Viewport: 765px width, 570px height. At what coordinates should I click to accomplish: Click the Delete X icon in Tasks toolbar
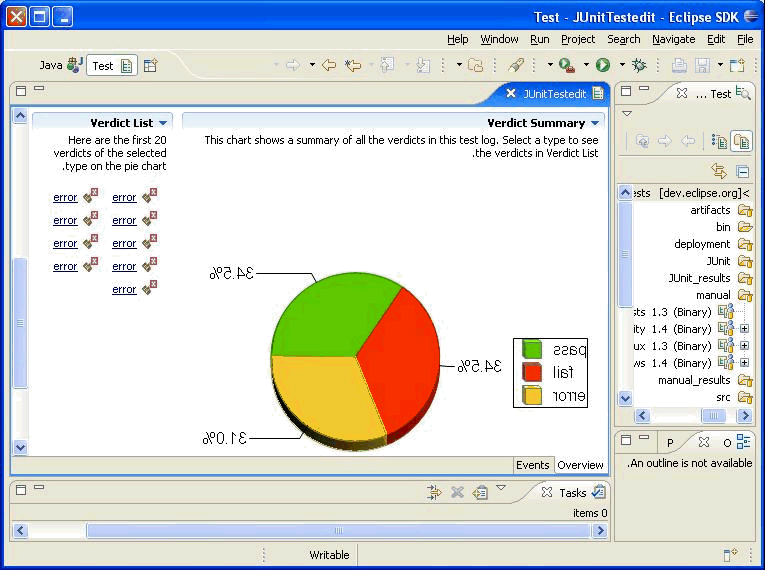tap(457, 492)
